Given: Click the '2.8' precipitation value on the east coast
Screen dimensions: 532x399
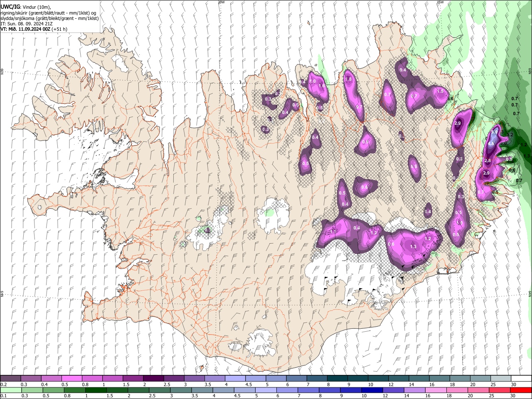Looking at the screenshot, I should tap(488, 160).
